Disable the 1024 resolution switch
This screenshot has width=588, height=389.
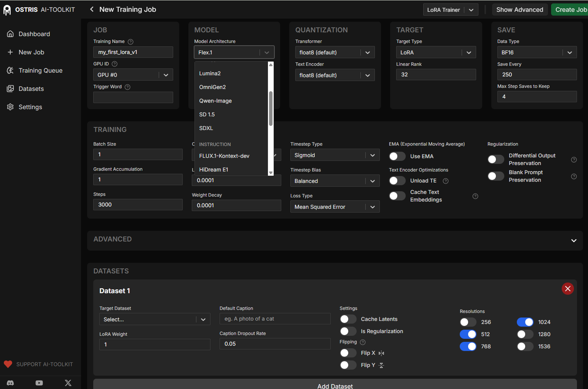[525, 322]
